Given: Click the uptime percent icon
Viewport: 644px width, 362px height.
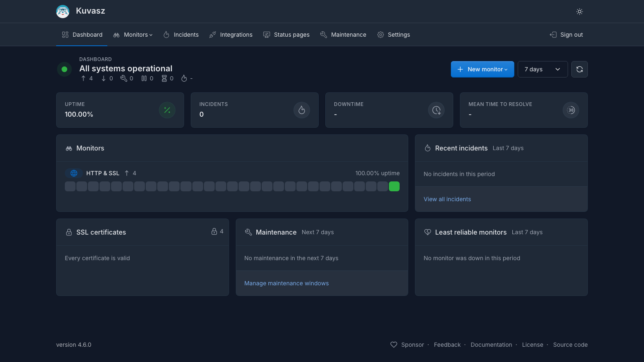Looking at the screenshot, I should [167, 110].
